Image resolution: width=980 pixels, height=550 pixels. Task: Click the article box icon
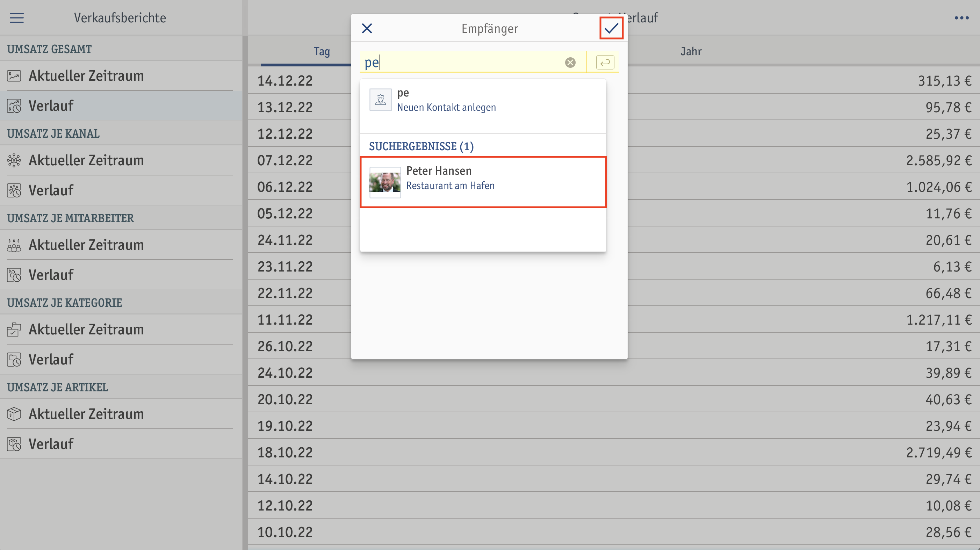pyautogui.click(x=14, y=414)
